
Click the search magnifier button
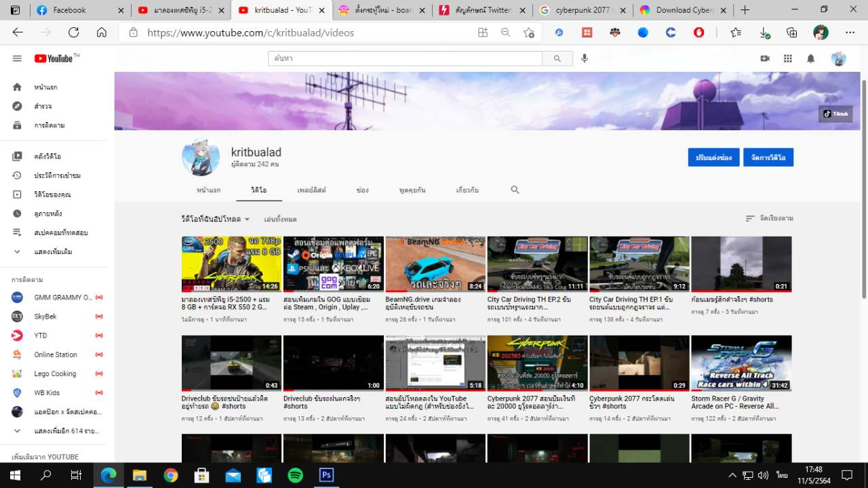(x=557, y=59)
